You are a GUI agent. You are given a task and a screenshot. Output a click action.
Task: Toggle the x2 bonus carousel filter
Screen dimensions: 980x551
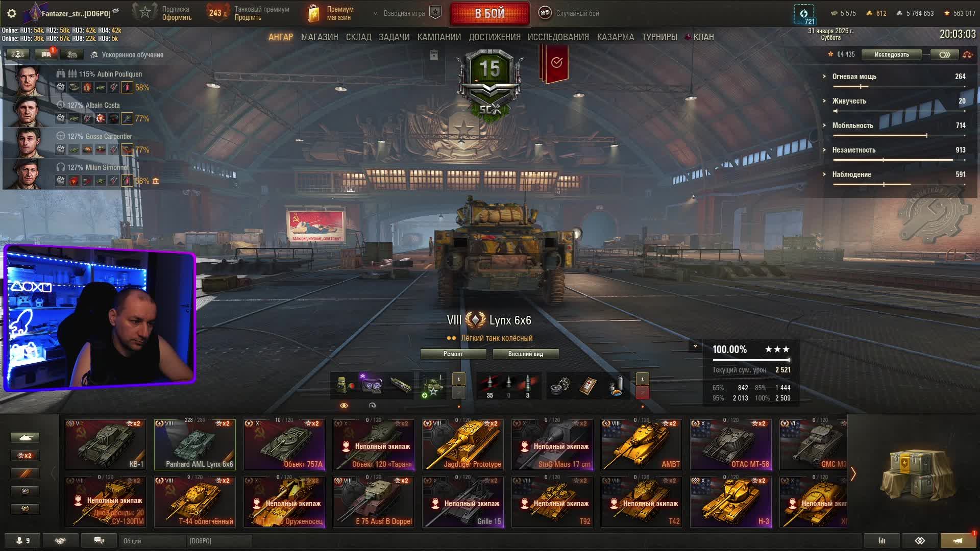pyautogui.click(x=24, y=456)
